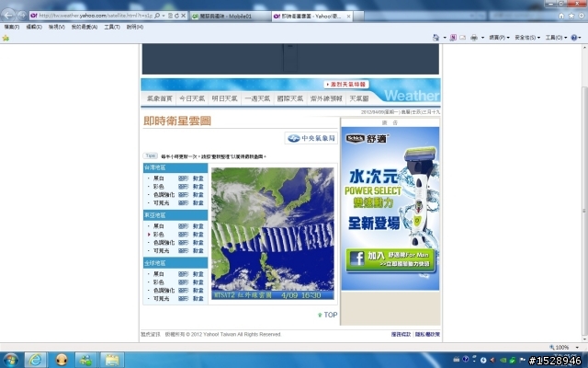This screenshot has width=588, height=368.
Task: Open the Windows Start orb
Action: point(10,361)
